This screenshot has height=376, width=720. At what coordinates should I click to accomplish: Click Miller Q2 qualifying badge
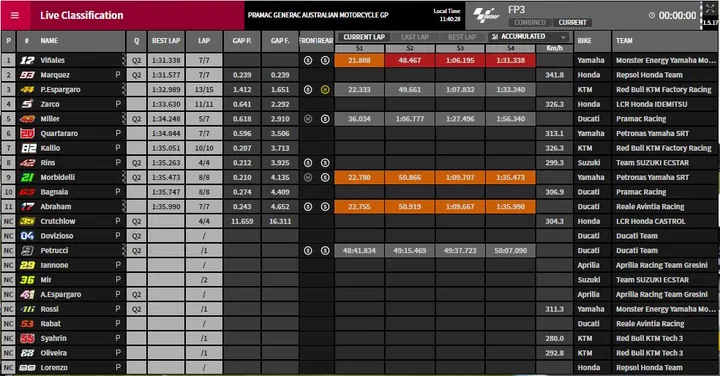(x=136, y=119)
